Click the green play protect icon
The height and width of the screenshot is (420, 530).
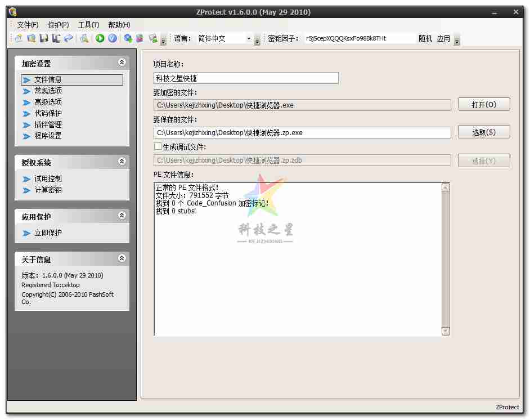(x=100, y=38)
